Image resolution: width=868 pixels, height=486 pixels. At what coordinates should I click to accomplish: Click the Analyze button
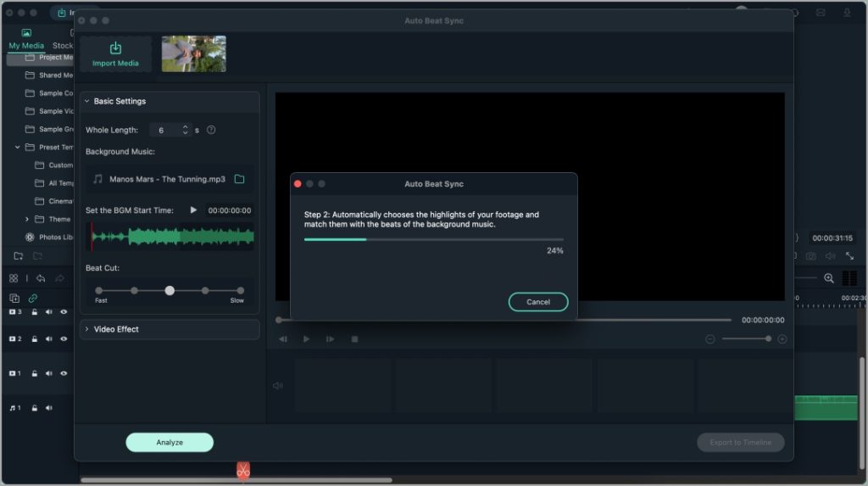pos(170,442)
